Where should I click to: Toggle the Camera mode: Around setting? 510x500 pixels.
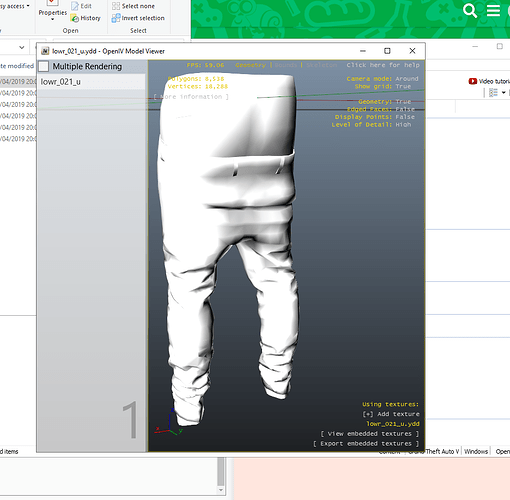[x=382, y=79]
